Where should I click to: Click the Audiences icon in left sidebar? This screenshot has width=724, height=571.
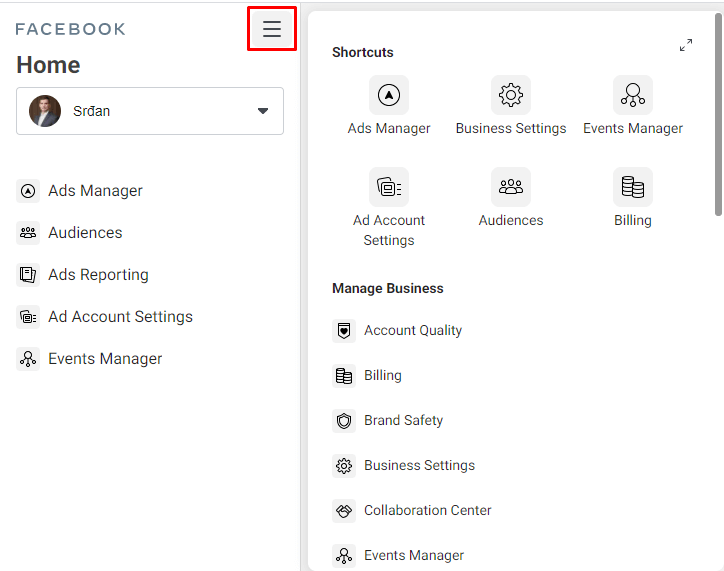(x=28, y=233)
